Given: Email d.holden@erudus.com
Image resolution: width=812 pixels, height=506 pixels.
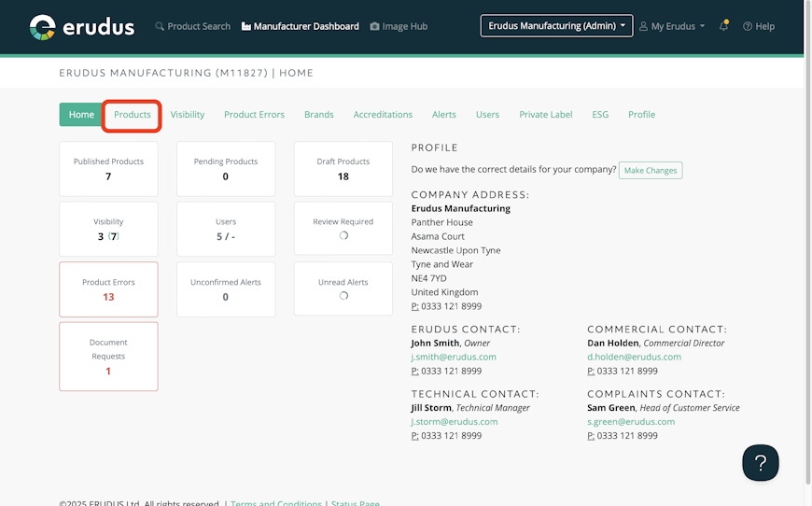Looking at the screenshot, I should [x=635, y=357].
